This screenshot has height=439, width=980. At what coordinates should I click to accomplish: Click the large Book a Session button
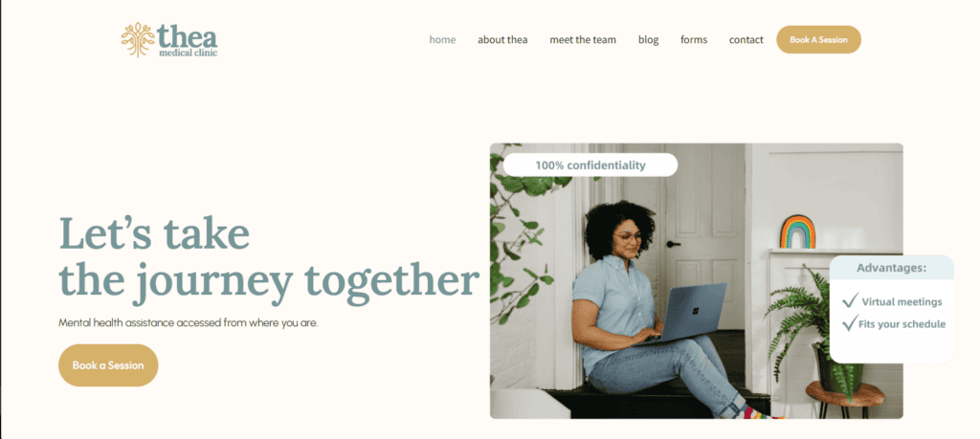(108, 365)
